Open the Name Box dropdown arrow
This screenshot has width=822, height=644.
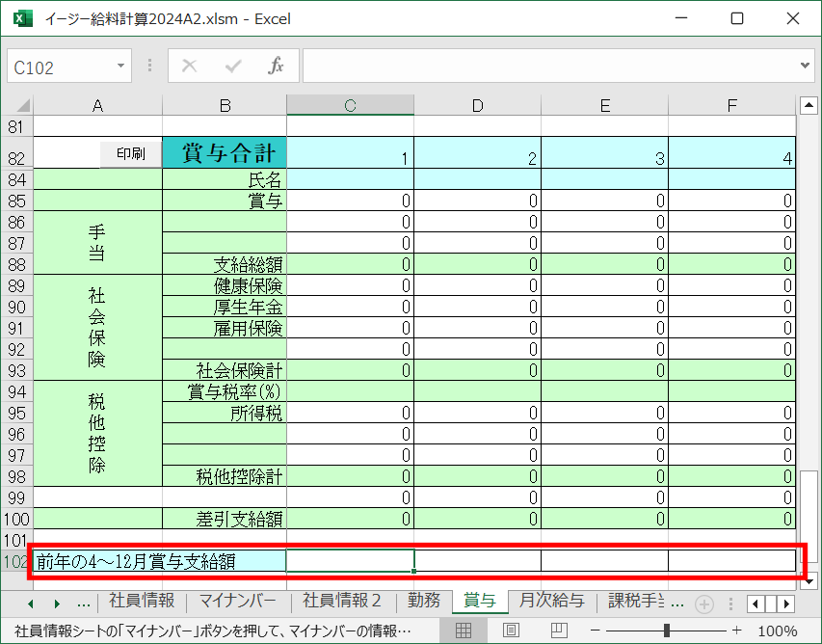[120, 67]
